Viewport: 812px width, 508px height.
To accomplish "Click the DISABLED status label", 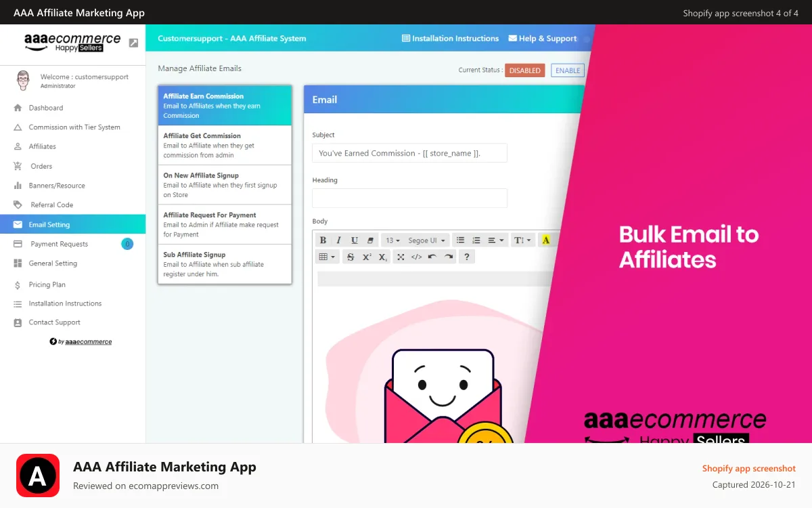I will pyautogui.click(x=525, y=70).
